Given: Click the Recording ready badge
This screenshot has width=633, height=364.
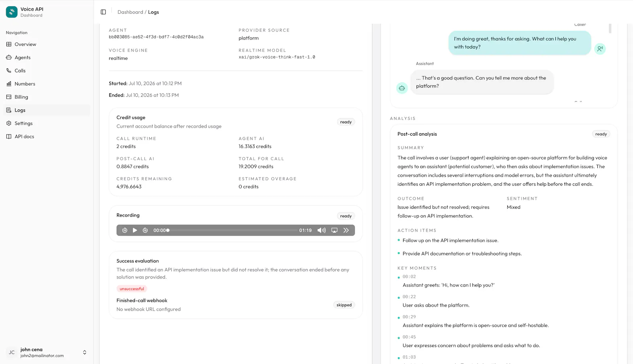Looking at the screenshot, I should tap(346, 216).
